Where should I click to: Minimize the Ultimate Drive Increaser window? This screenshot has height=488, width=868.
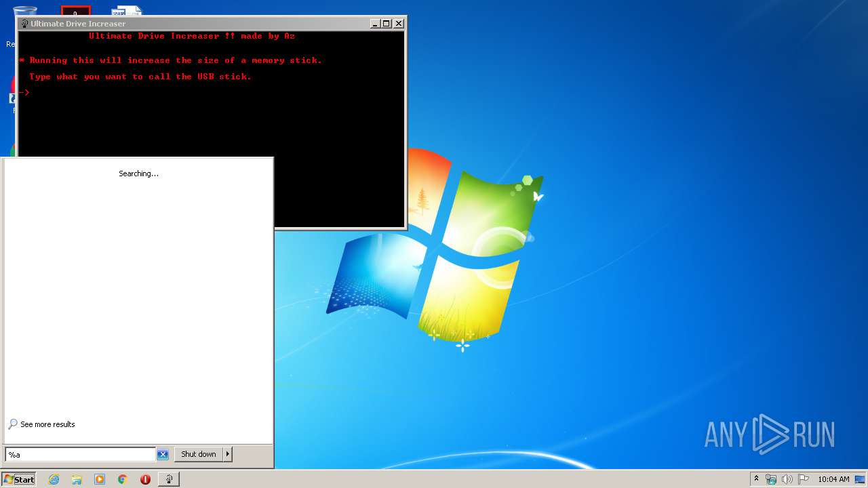click(x=376, y=23)
